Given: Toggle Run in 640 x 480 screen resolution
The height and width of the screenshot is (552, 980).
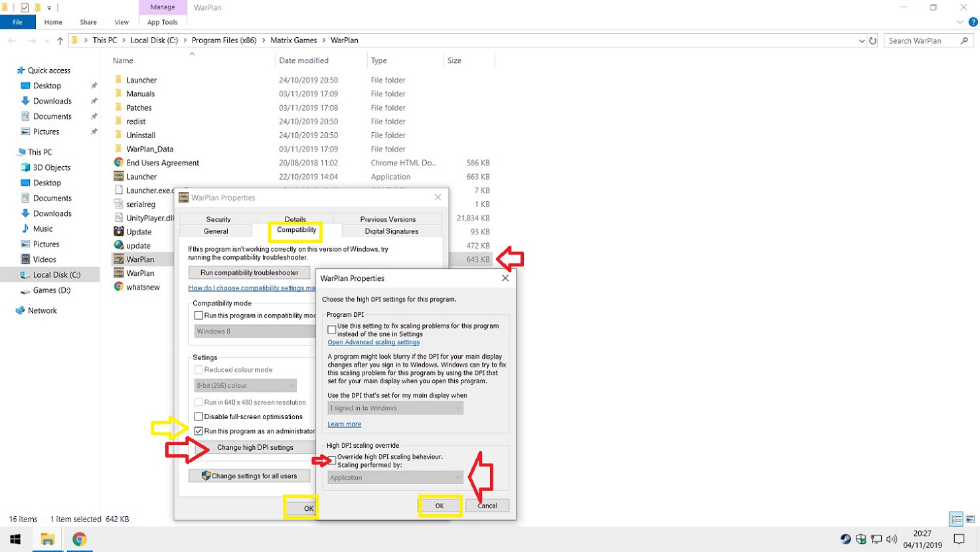Looking at the screenshot, I should 199,403.
